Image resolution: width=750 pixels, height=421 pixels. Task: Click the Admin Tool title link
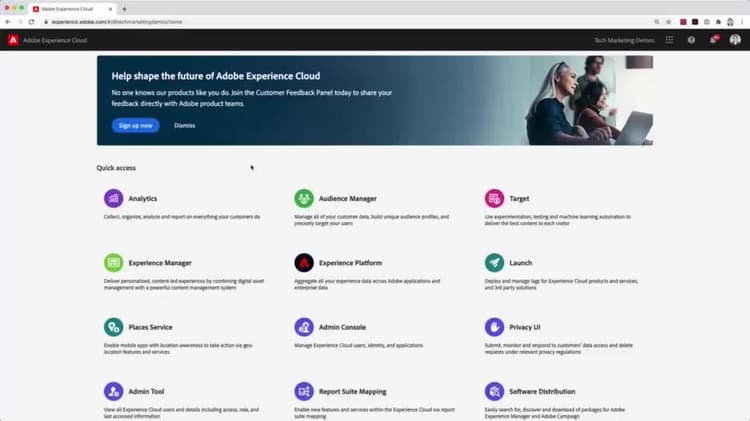click(146, 391)
